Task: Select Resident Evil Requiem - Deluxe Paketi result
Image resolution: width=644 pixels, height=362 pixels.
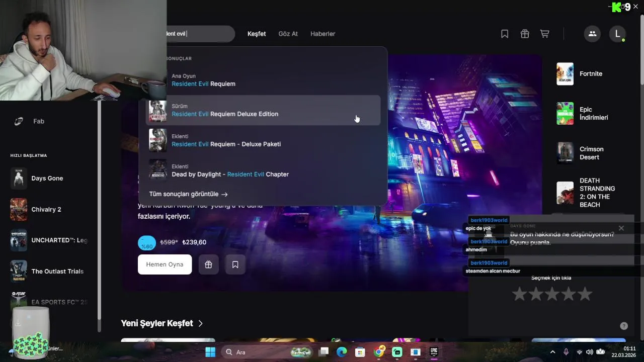Action: click(263, 140)
